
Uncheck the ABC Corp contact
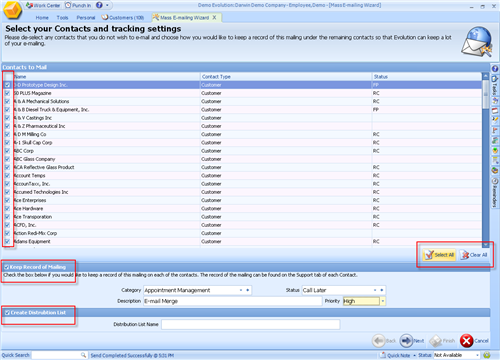(7, 151)
